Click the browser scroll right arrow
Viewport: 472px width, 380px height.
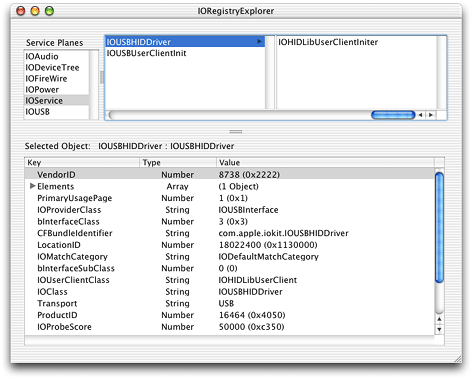coord(431,115)
